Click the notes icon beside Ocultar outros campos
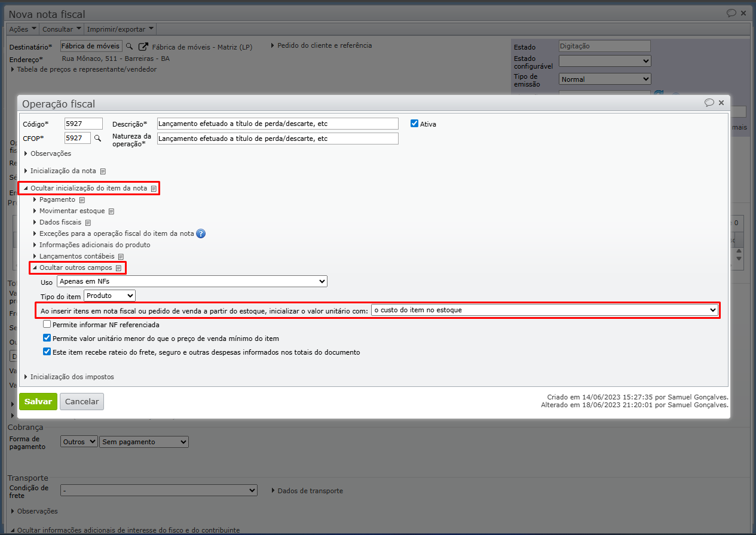756x535 pixels. [118, 268]
